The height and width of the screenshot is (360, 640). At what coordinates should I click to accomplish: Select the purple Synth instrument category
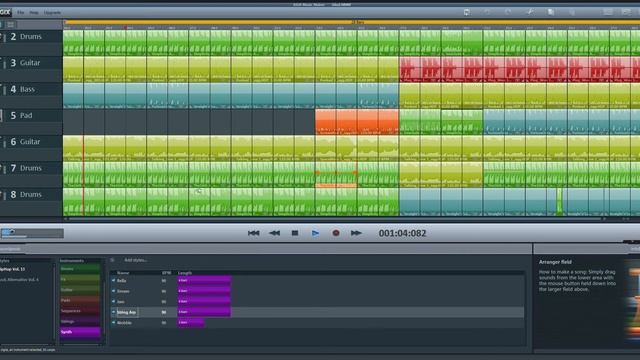[80, 332]
